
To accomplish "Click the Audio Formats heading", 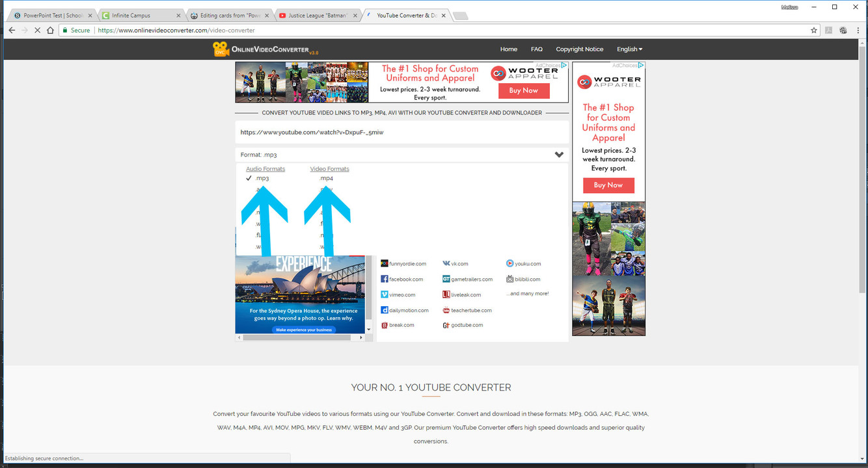I will (265, 169).
